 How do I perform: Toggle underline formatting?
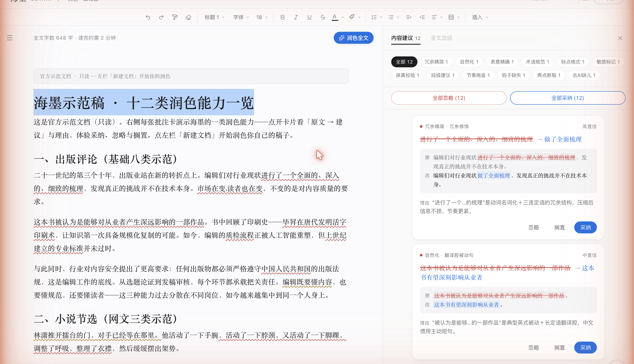(x=309, y=17)
